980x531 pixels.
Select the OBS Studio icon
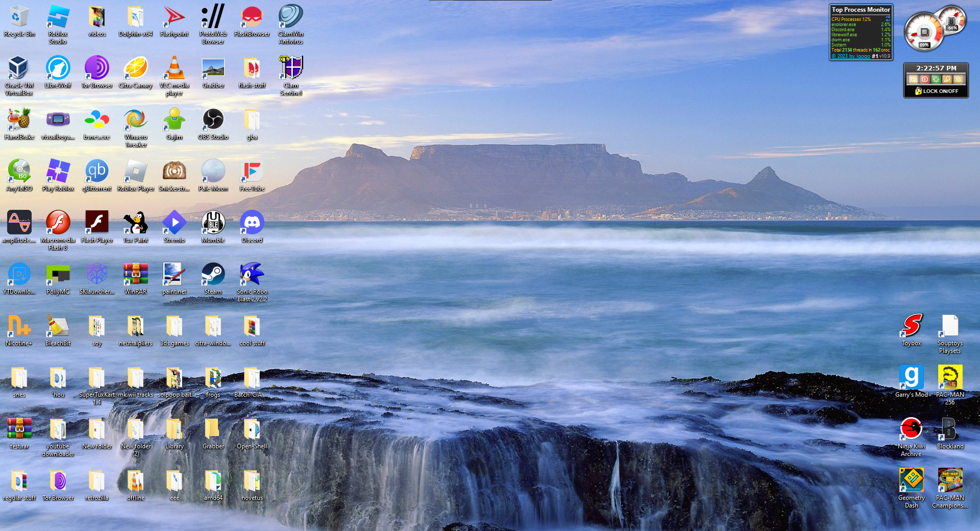pos(213,120)
